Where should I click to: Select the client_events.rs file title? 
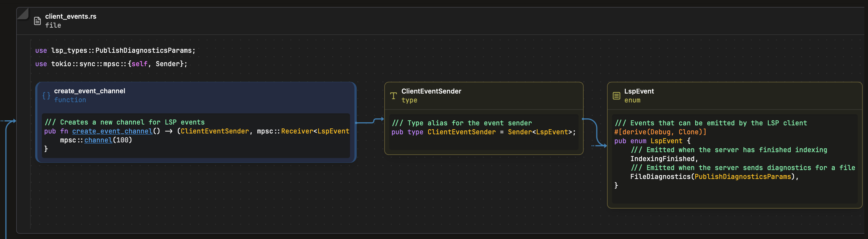pos(71,16)
